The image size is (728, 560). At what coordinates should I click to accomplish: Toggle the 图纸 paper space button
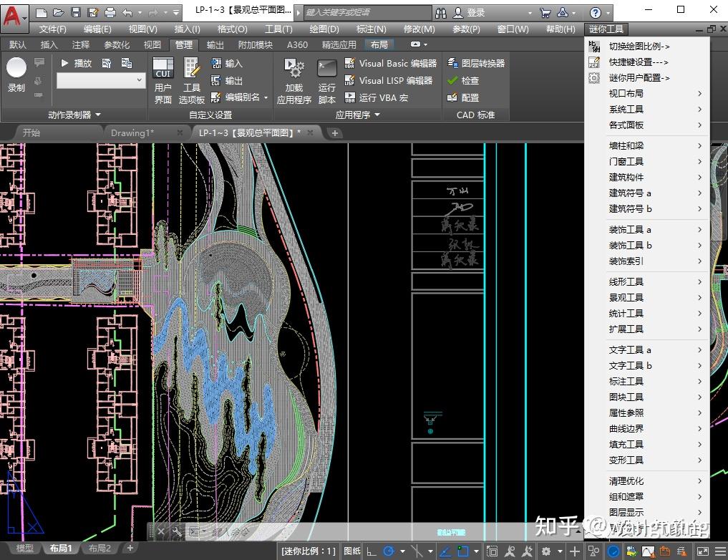(x=352, y=551)
